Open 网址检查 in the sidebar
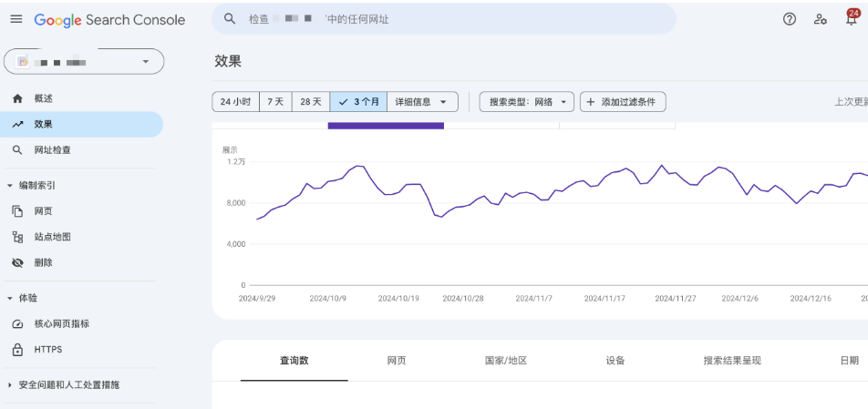Viewport: 868px width, 409px height. [52, 150]
